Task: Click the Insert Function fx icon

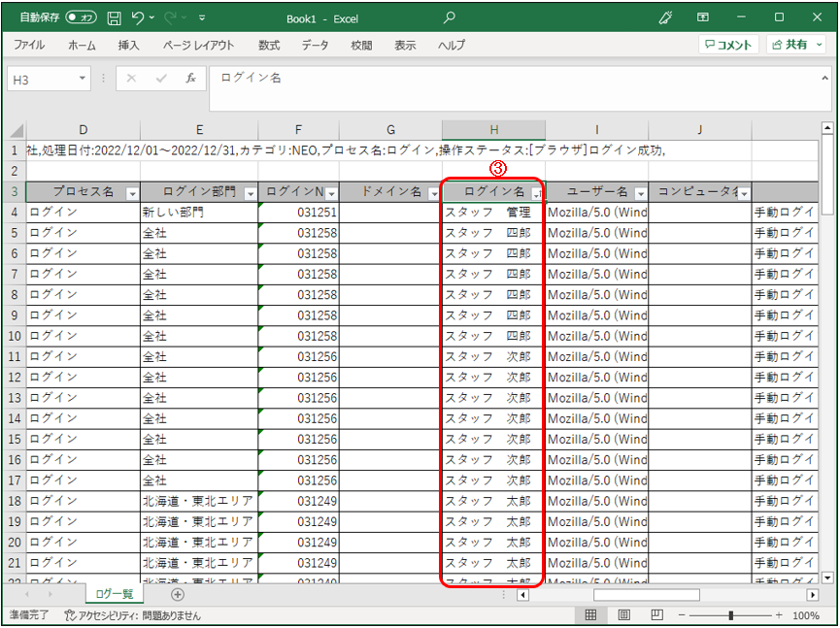Action: pyautogui.click(x=190, y=79)
